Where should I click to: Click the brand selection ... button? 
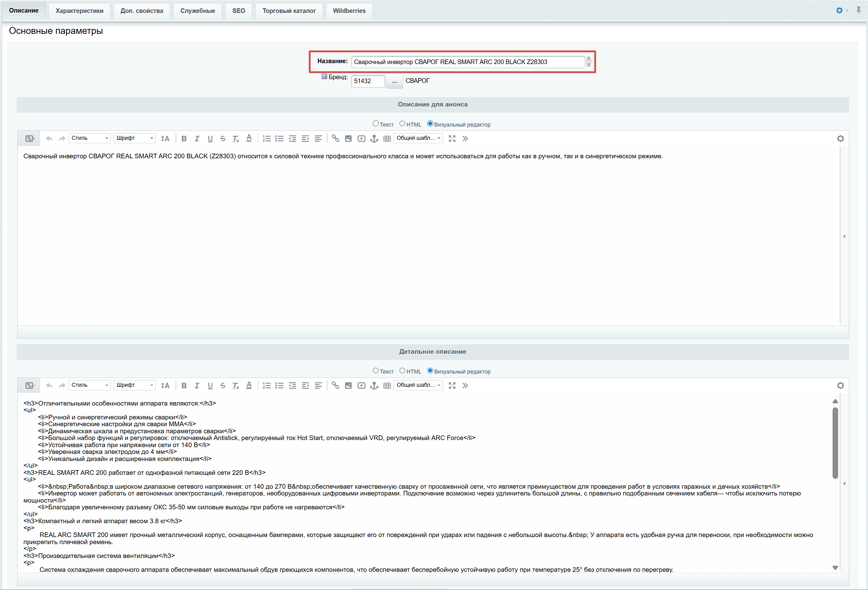394,81
